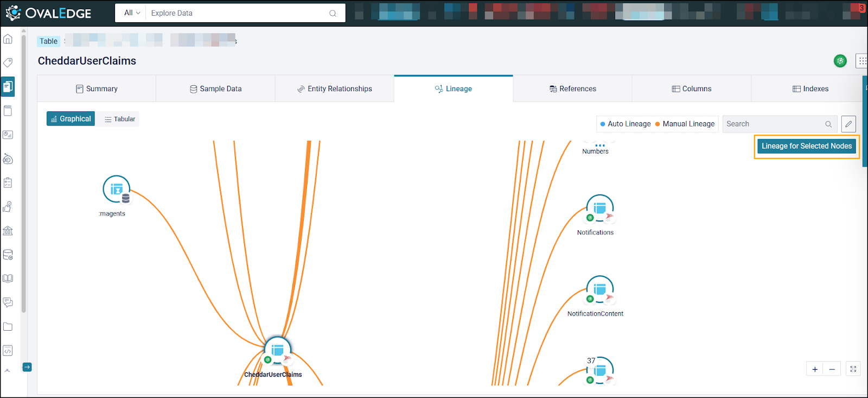Open the tags icon in sidebar
868x398 pixels.
(x=8, y=62)
